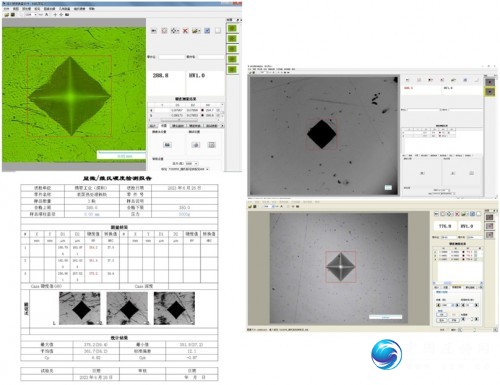Click the text A tool in green window toolbar
The image size is (500, 385).
46,15
